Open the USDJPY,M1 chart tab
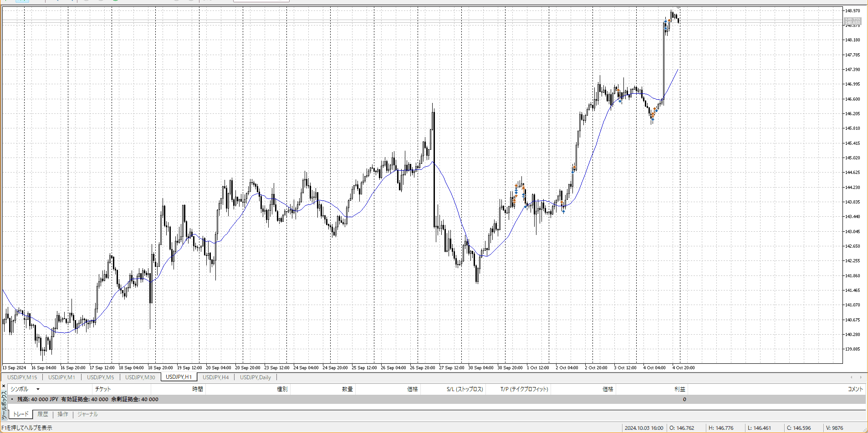The image size is (868, 433). (61, 377)
